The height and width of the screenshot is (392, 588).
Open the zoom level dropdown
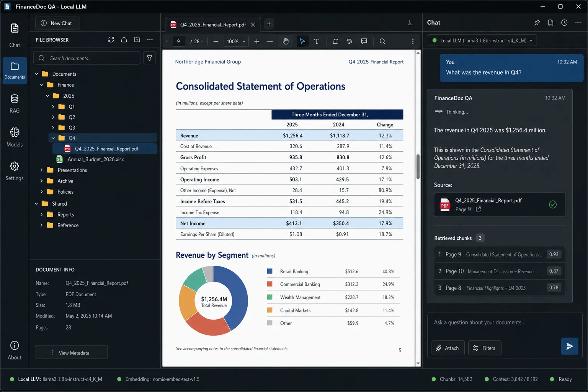236,41
